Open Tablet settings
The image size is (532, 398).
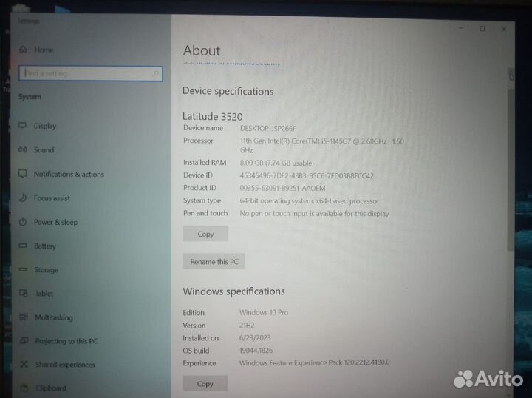[x=44, y=294]
